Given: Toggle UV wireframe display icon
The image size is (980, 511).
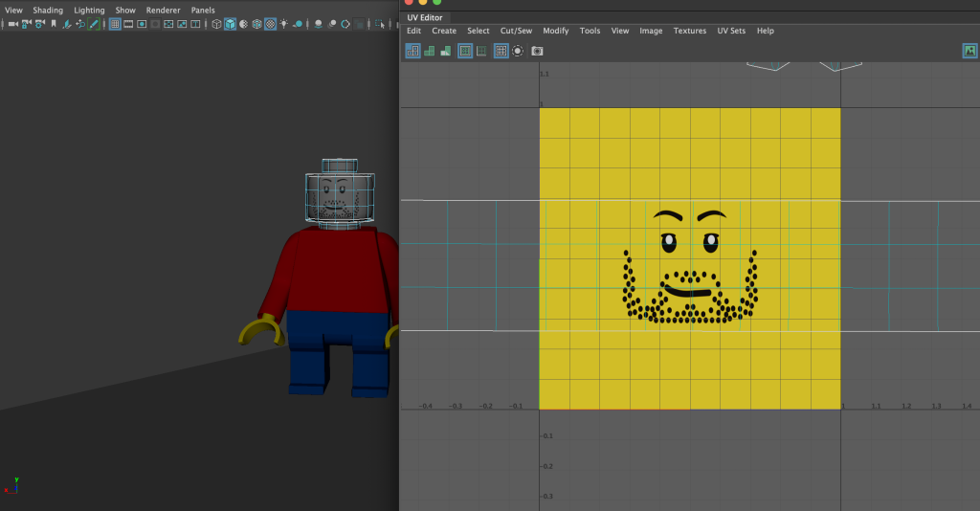Looking at the screenshot, I should pyautogui.click(x=413, y=52).
